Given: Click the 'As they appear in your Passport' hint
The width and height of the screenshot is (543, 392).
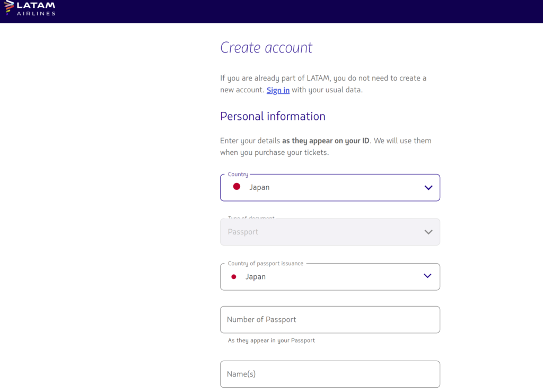Looking at the screenshot, I should click(271, 341).
